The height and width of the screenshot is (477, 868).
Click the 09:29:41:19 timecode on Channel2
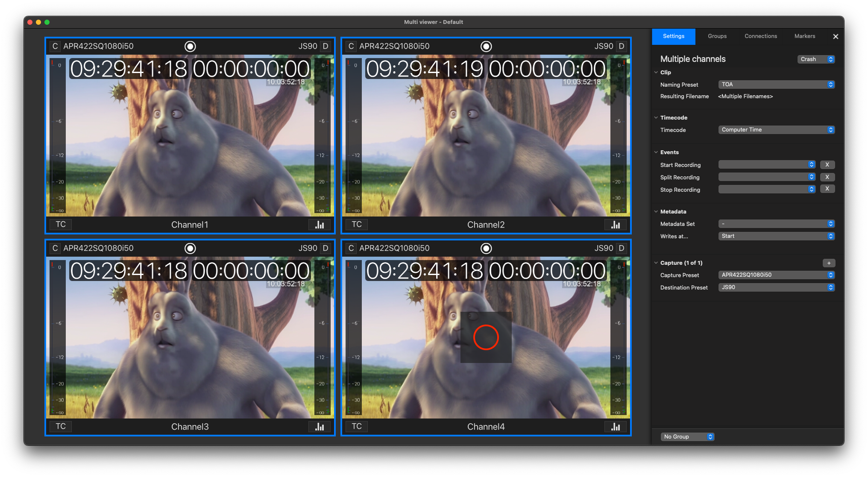tap(425, 69)
